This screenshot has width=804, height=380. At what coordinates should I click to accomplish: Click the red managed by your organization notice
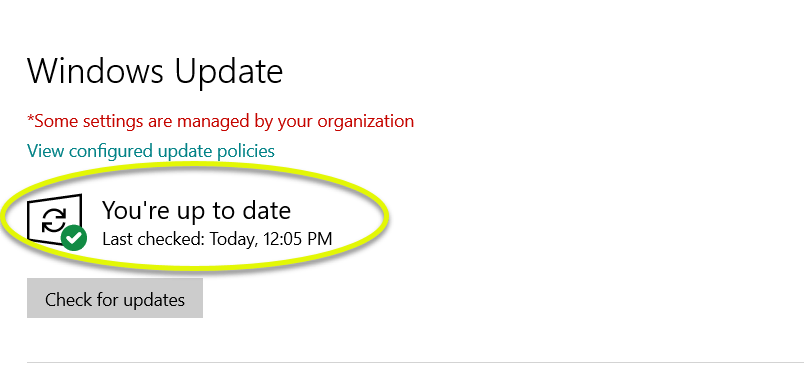220,122
